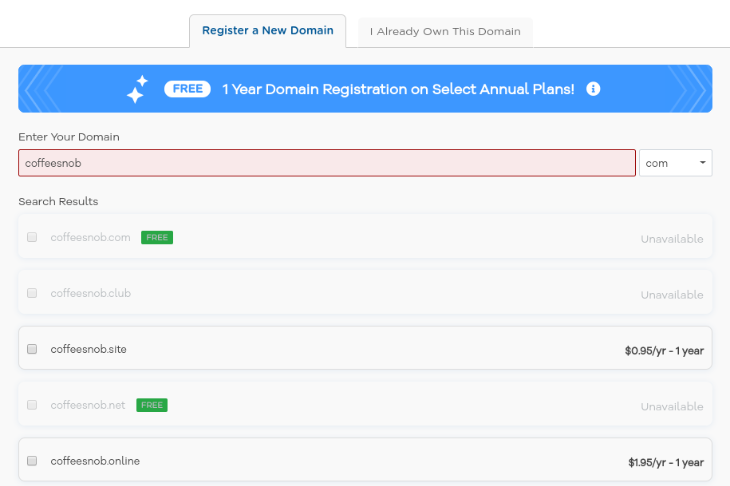Screen dimensions: 730x486
Task: Check the coffeesnob.site checkbox
Action: point(32,349)
